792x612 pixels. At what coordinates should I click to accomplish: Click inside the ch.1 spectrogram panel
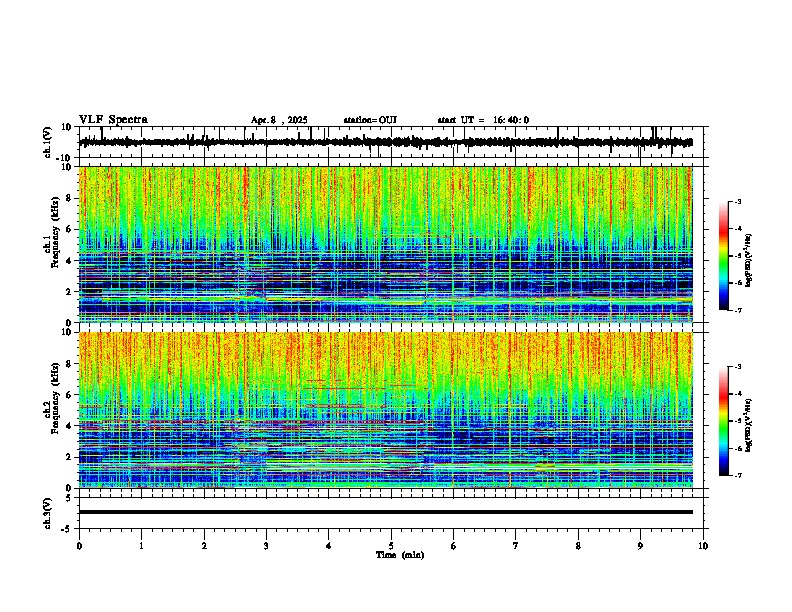pos(385,244)
